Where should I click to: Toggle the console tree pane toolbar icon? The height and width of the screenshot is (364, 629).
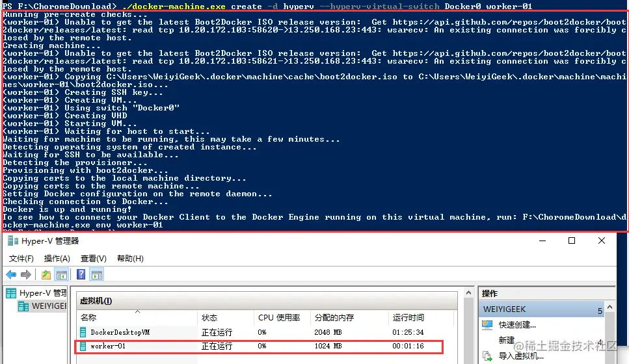[62, 274]
